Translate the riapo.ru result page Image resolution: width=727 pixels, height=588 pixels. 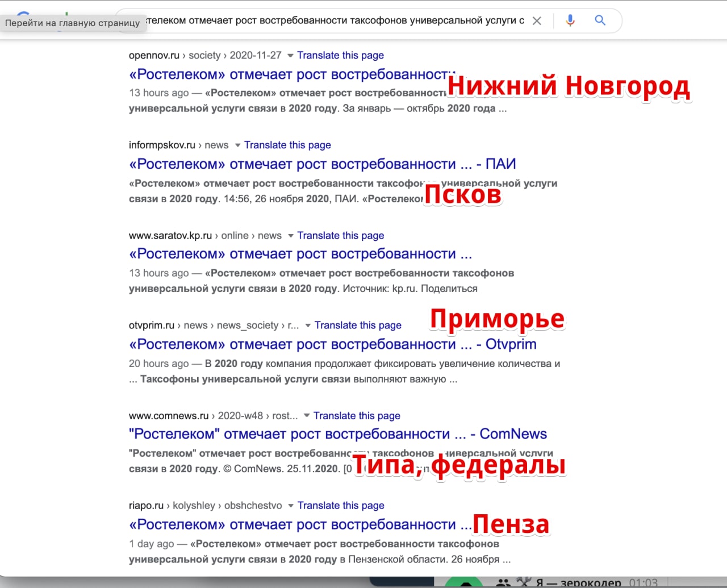341,505
